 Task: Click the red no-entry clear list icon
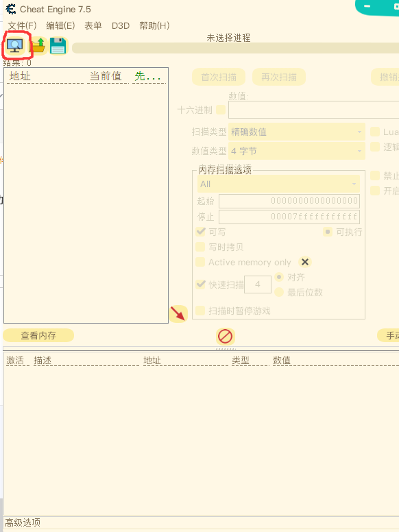point(226,336)
